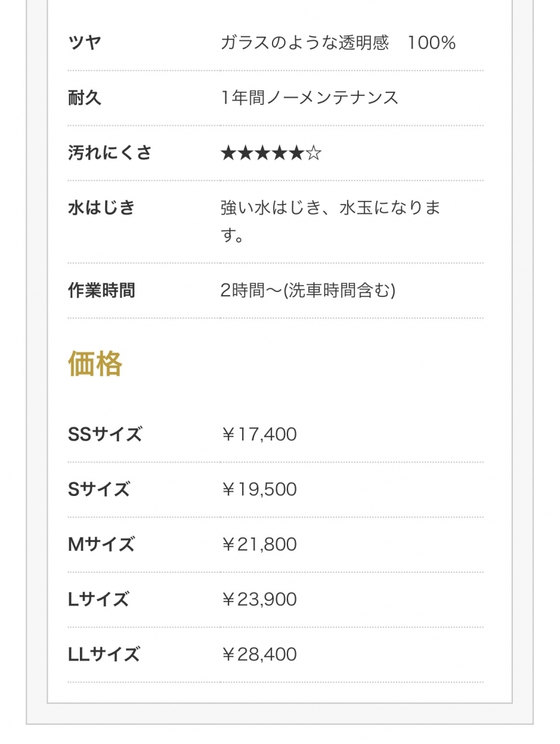
Task: Click 2時間〜(洗車時間含む) text
Action: (307, 290)
